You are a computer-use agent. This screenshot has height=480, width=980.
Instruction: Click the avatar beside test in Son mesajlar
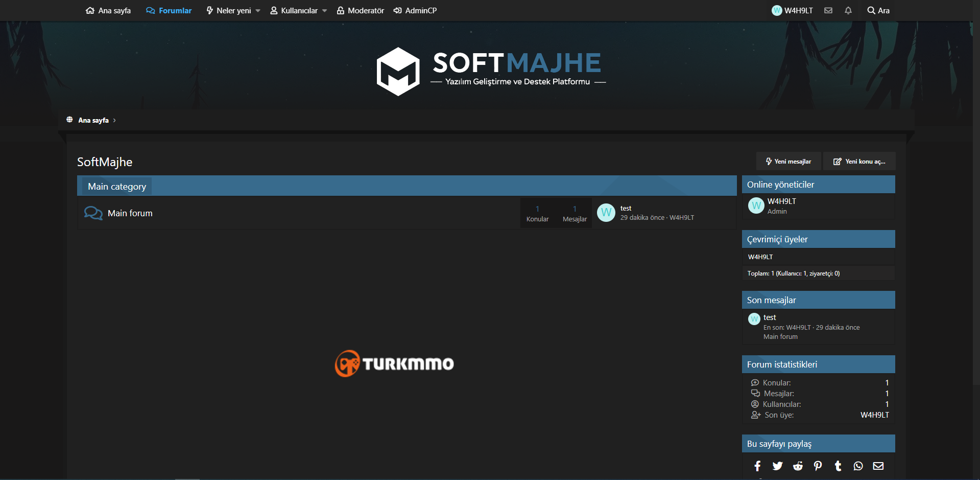point(754,319)
